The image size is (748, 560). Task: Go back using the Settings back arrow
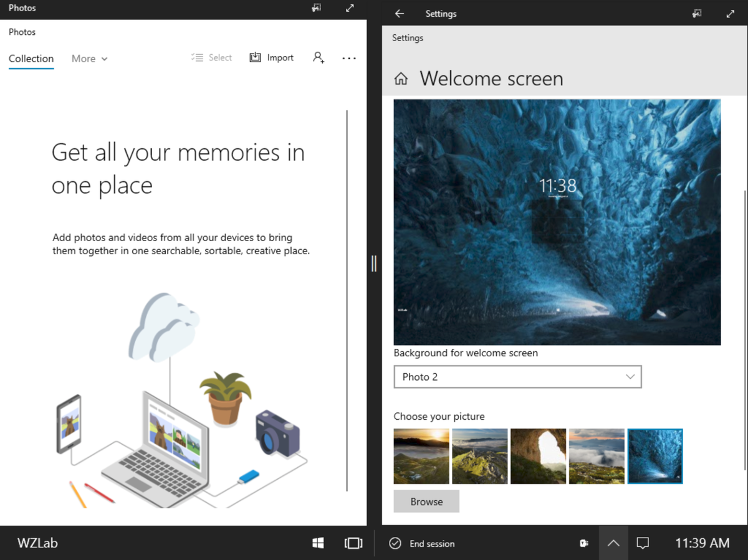tap(400, 14)
